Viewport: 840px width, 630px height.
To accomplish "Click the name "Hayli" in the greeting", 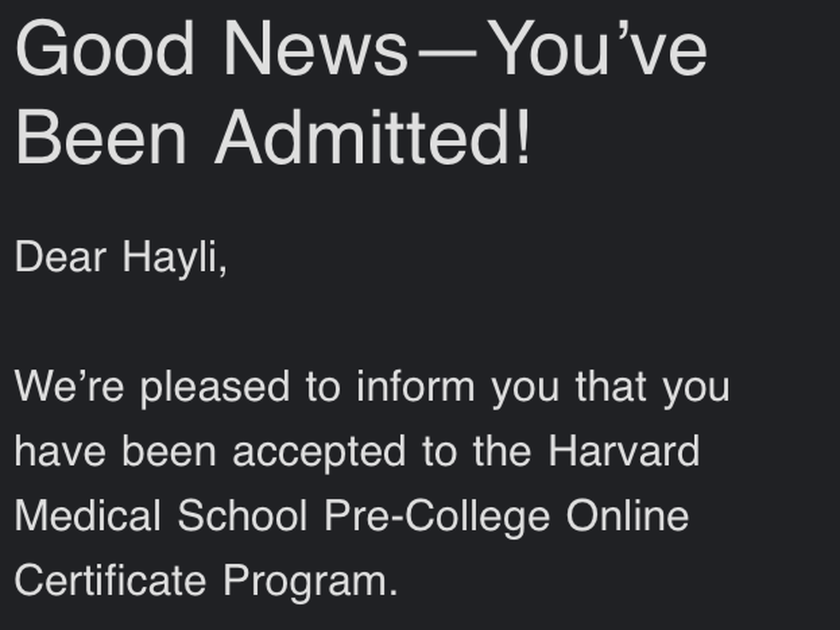I will (x=174, y=257).
